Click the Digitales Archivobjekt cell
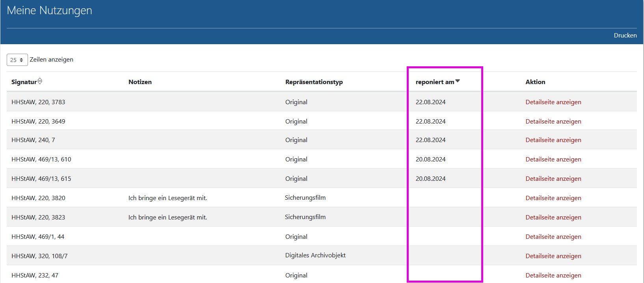The width and height of the screenshot is (644, 283). pyautogui.click(x=315, y=255)
